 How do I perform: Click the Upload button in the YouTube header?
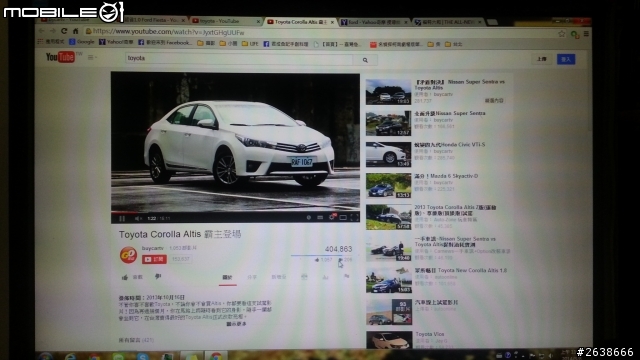tap(542, 59)
